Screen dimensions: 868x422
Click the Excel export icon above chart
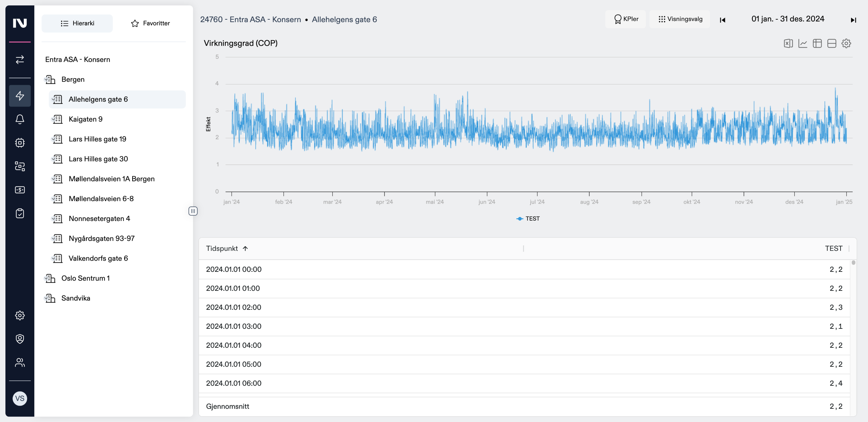click(788, 43)
